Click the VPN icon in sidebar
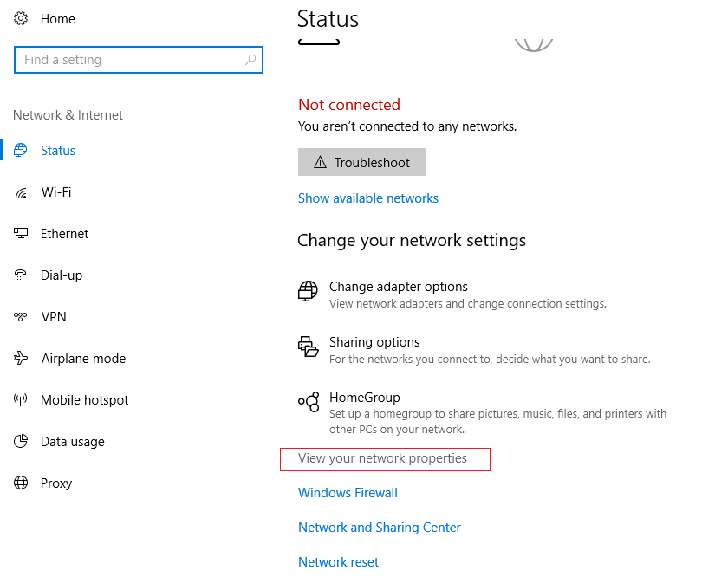 [x=21, y=316]
